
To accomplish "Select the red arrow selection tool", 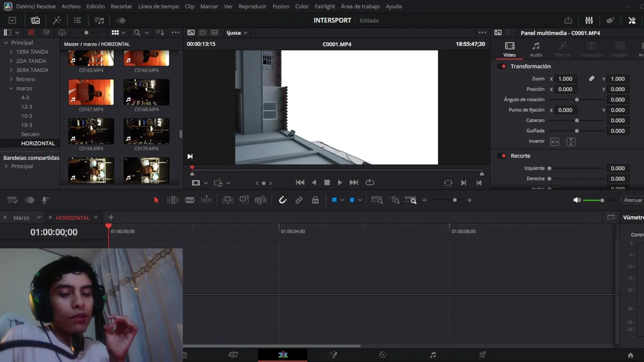I will point(156,200).
